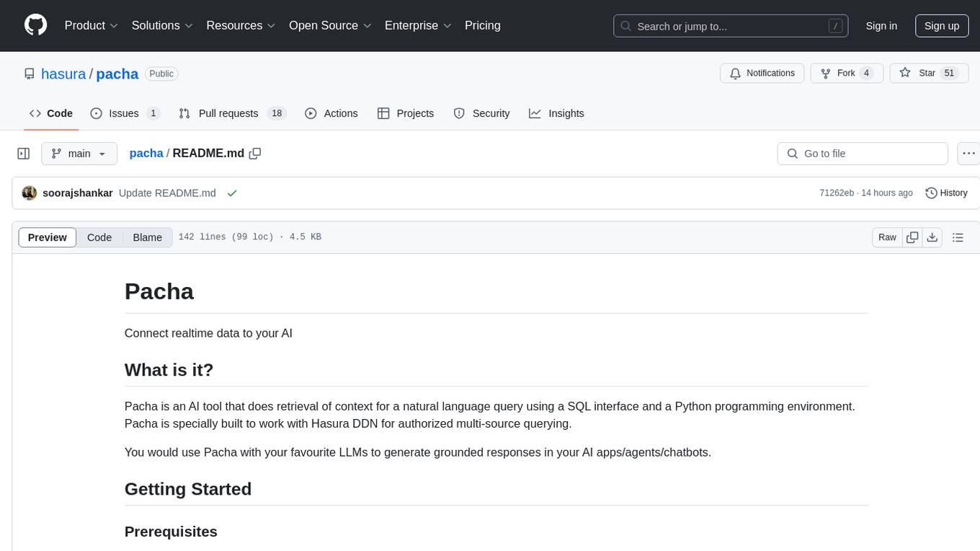Switch to the Issues tab
This screenshot has width=980, height=551.
click(x=125, y=113)
